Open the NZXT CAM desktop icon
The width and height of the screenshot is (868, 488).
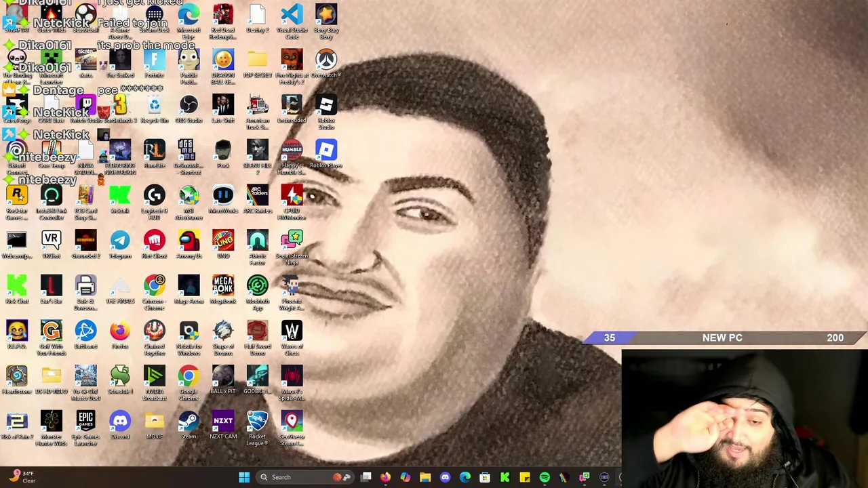tap(223, 426)
